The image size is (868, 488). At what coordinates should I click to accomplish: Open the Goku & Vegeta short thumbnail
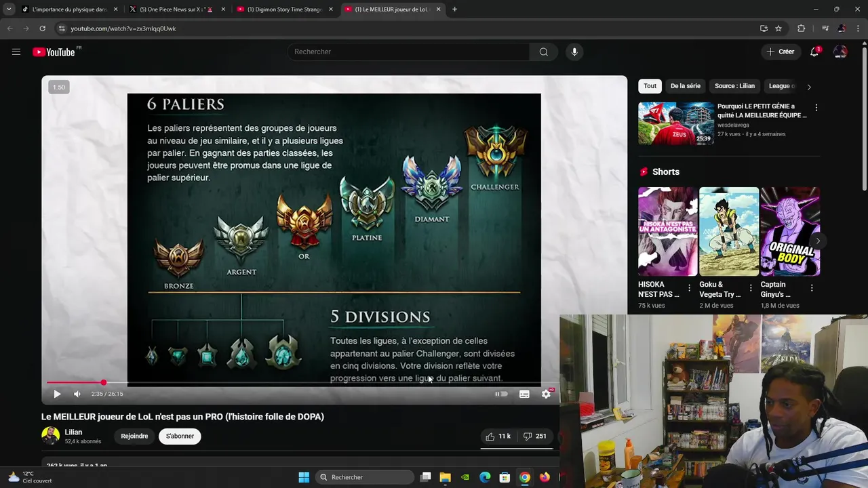[729, 231]
